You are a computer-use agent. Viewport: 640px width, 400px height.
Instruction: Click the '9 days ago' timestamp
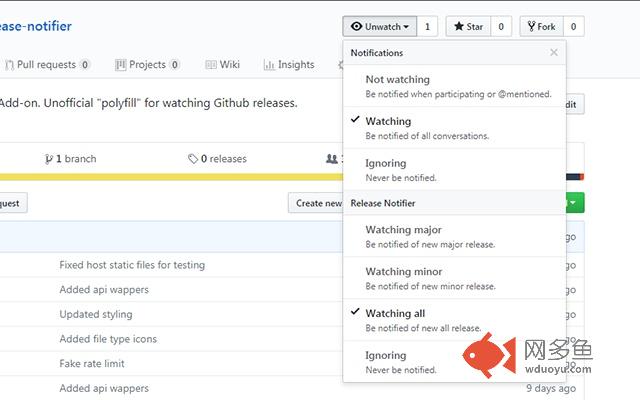(551, 388)
